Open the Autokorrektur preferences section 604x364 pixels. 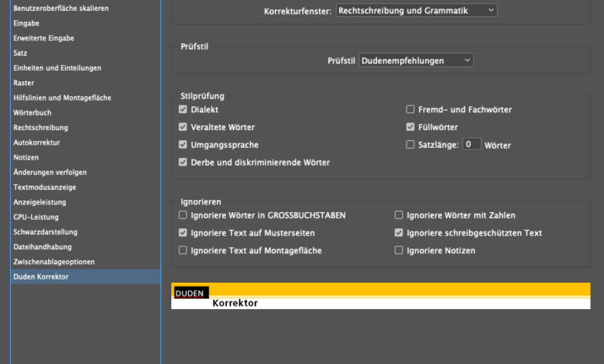(x=36, y=143)
